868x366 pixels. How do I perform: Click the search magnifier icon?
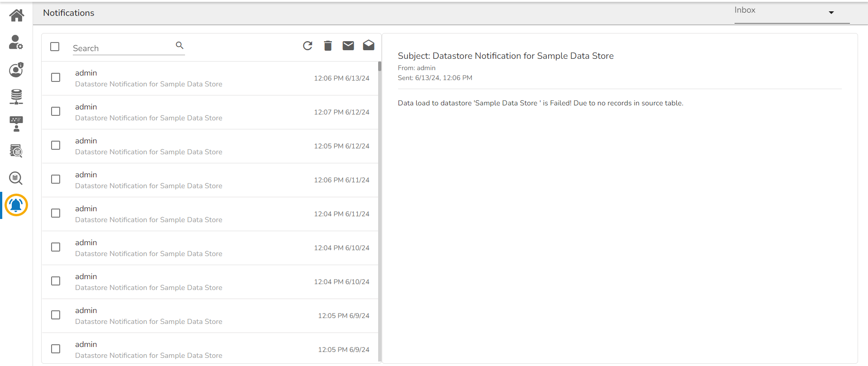[x=180, y=45]
